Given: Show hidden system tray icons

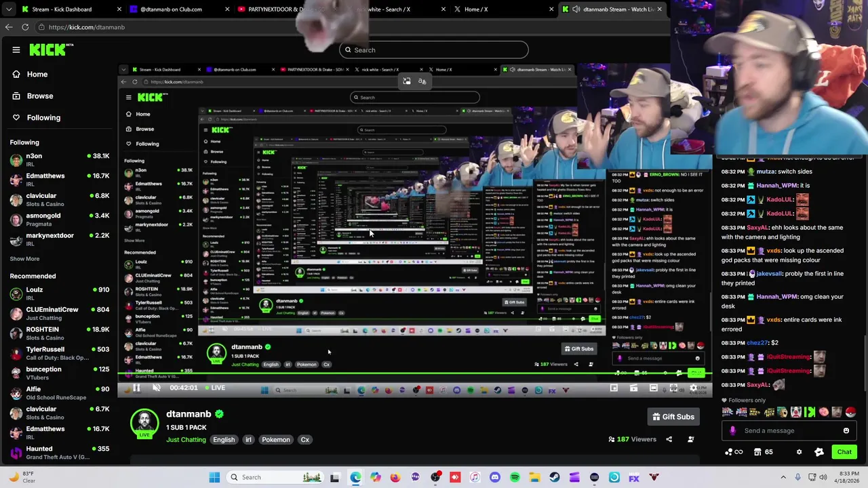Looking at the screenshot, I should (x=783, y=477).
